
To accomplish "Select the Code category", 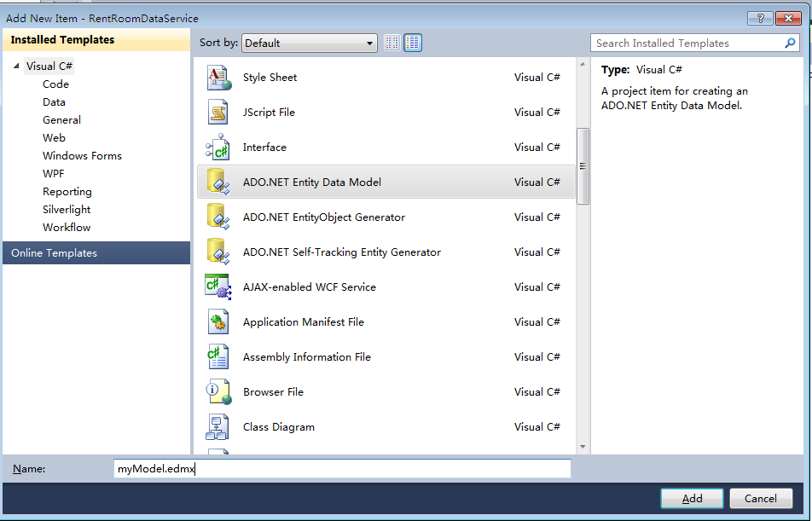I will 56,84.
